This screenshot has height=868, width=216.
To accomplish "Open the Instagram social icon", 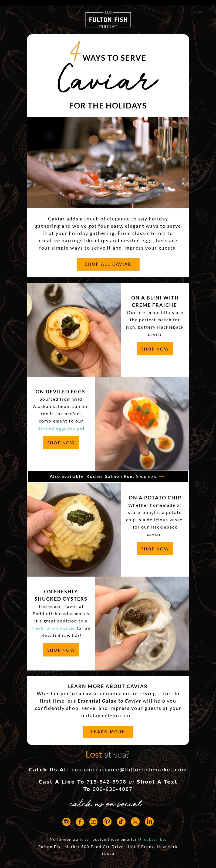I will click(x=66, y=822).
